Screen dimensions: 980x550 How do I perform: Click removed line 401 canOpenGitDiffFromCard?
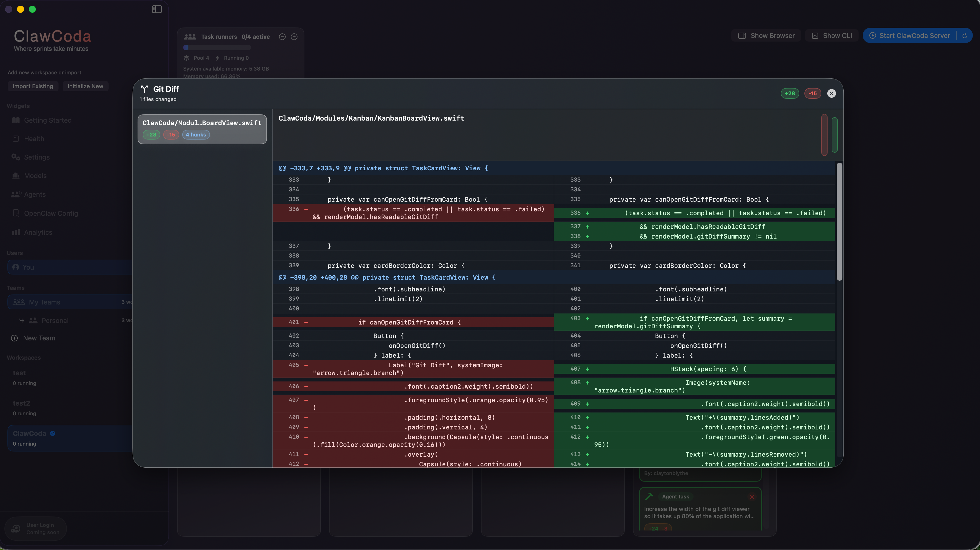[x=413, y=322]
